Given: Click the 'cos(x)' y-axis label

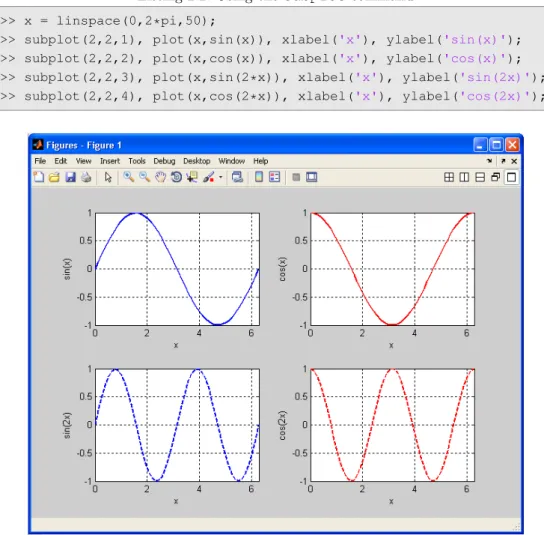Looking at the screenshot, I should tap(282, 269).
